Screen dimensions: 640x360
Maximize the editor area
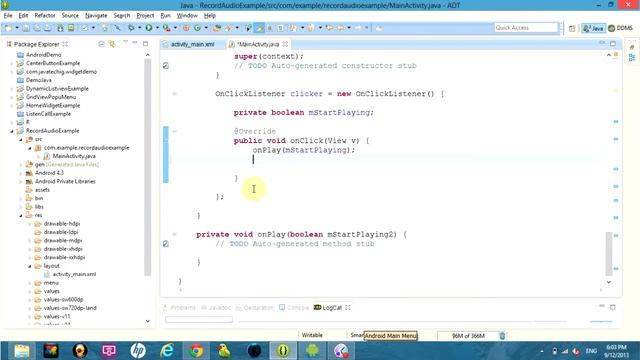coord(613,43)
